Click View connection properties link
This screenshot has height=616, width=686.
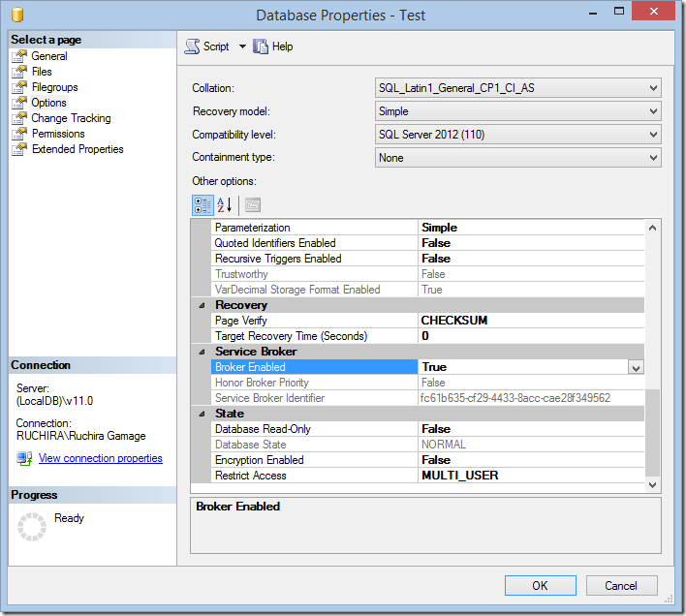click(x=101, y=458)
